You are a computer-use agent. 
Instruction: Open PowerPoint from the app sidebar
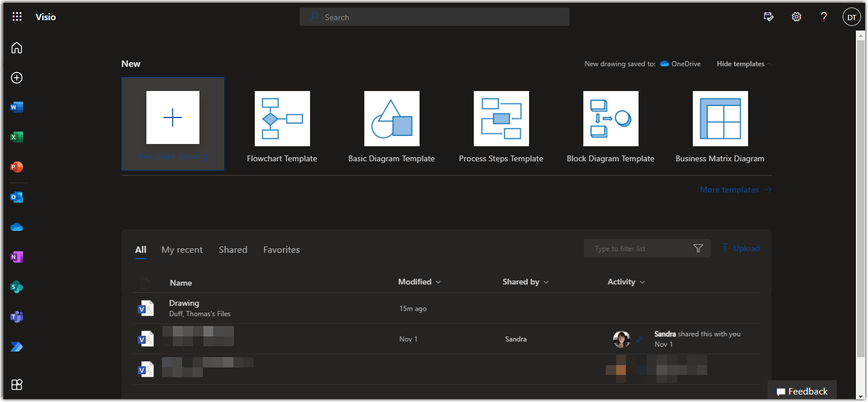click(x=16, y=166)
